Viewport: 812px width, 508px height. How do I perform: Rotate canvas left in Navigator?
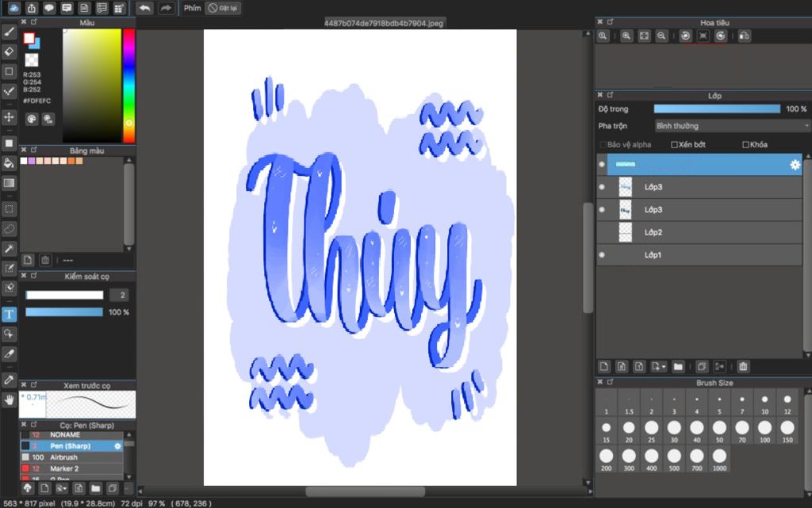tap(686, 36)
